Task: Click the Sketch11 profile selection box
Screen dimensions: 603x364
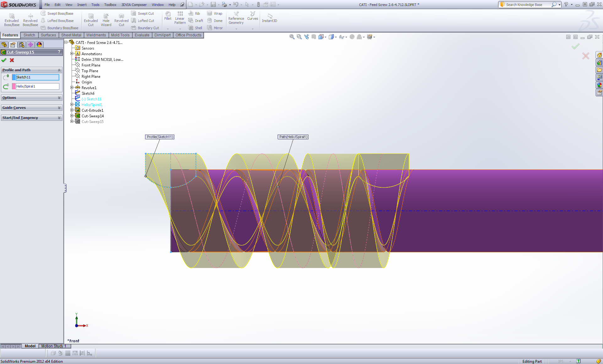Action: 37,77
